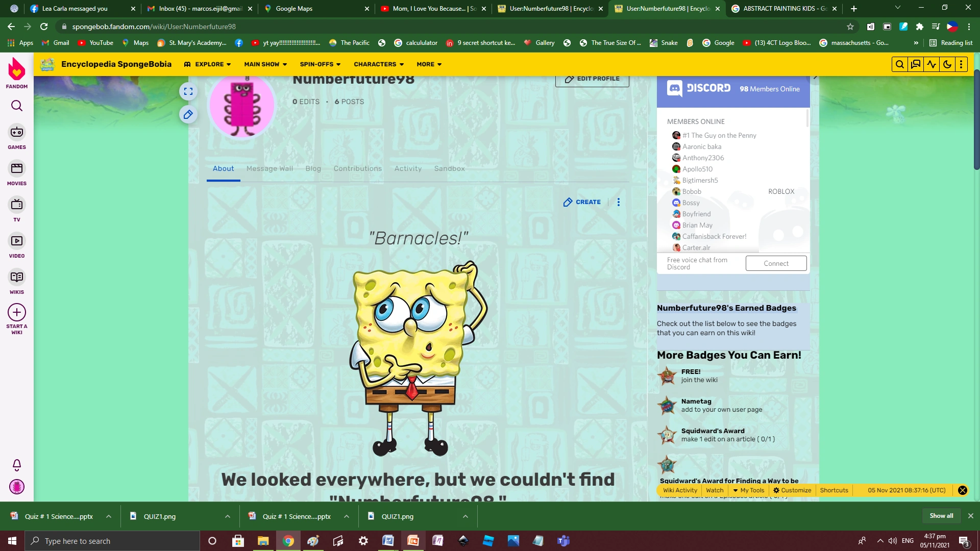Click the round pencil edit icon
This screenshot has width=980, height=551.
188,114
